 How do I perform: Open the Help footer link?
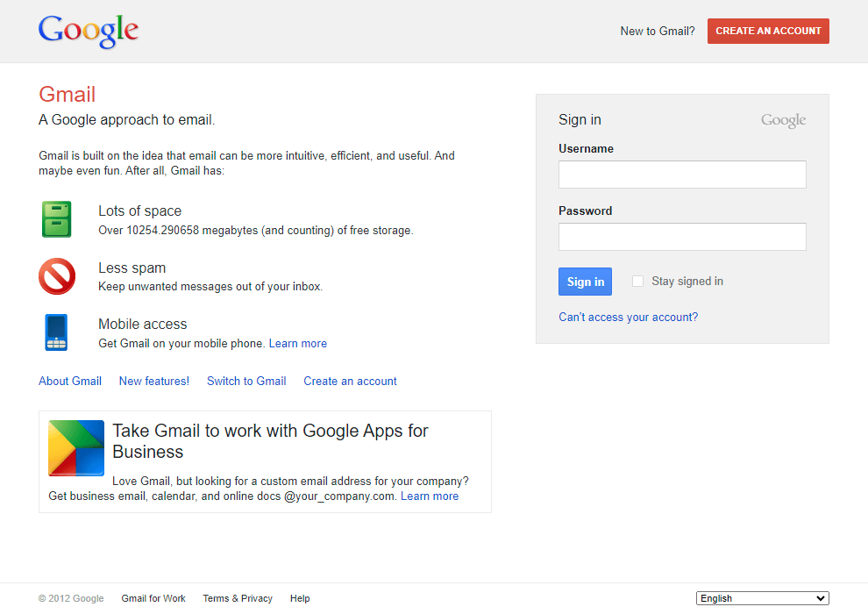[x=300, y=598]
